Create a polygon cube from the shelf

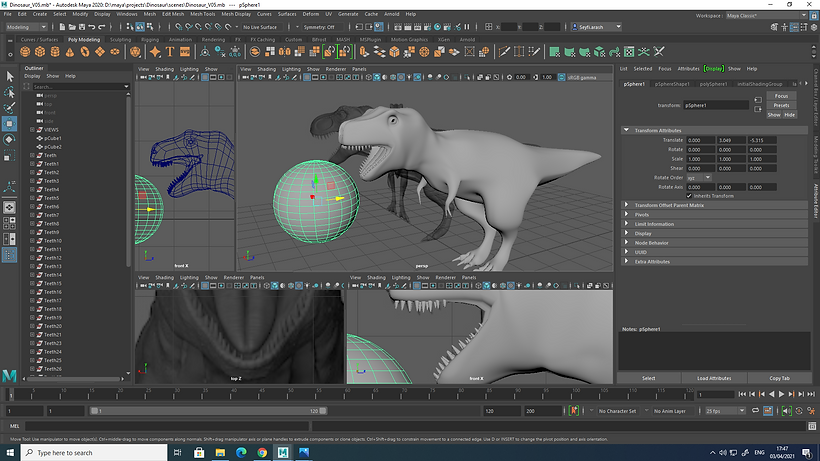(40, 52)
